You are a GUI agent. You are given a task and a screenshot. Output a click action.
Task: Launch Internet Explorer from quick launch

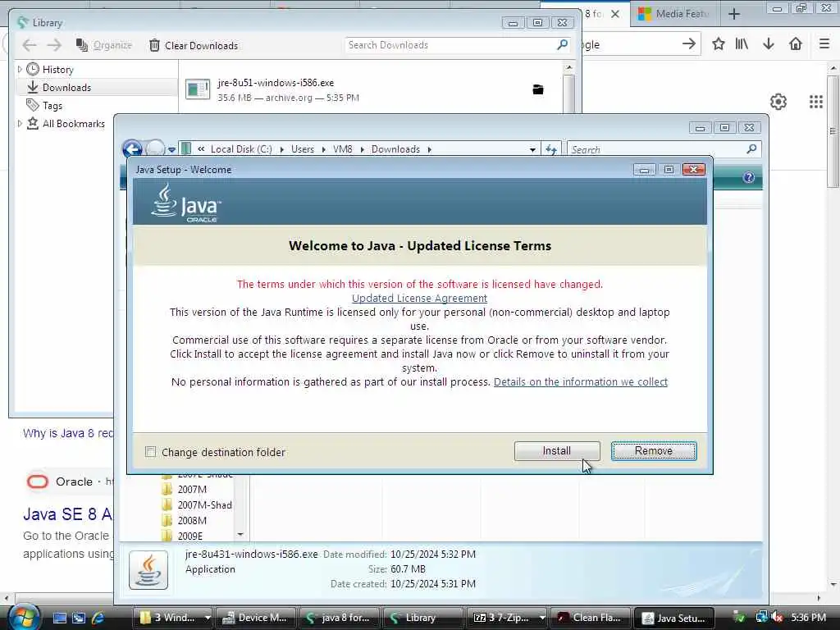coord(98,618)
